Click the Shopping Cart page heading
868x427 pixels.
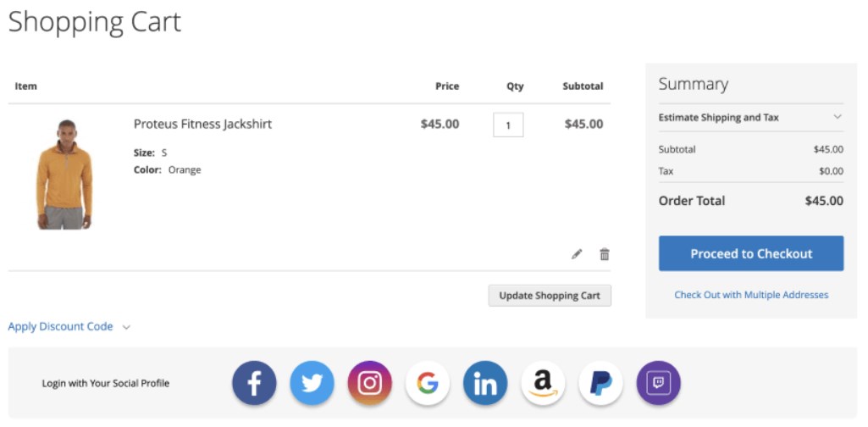(x=95, y=22)
